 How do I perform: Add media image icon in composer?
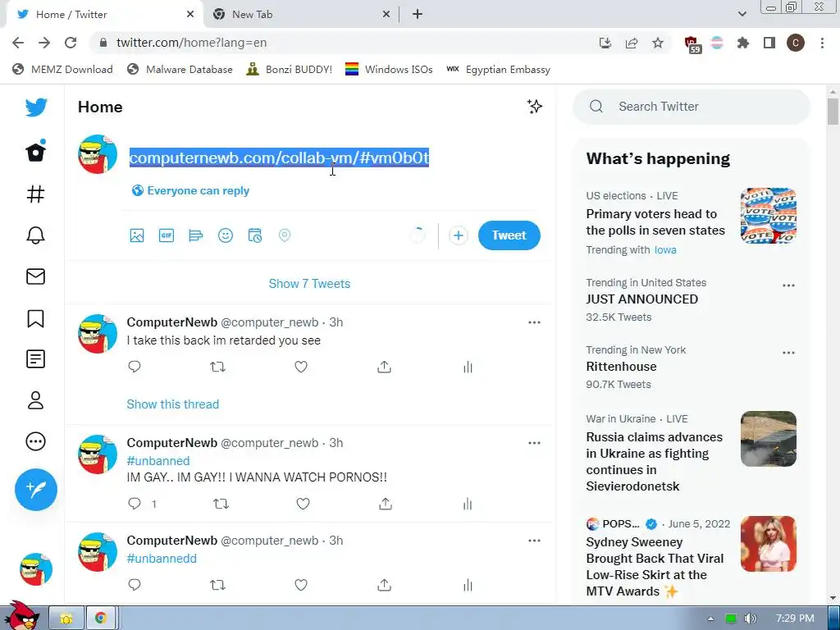pyautogui.click(x=137, y=235)
